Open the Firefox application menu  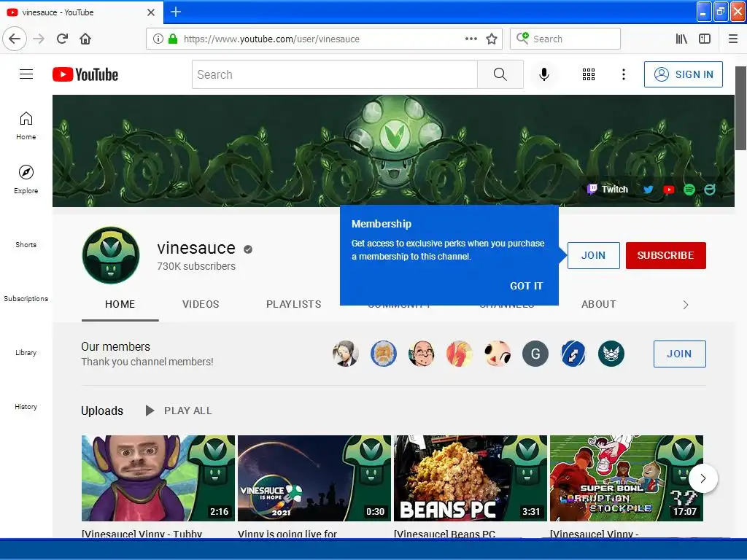click(x=733, y=39)
